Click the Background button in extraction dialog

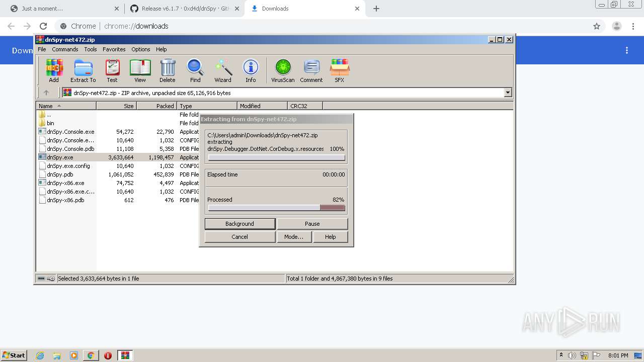point(240,224)
